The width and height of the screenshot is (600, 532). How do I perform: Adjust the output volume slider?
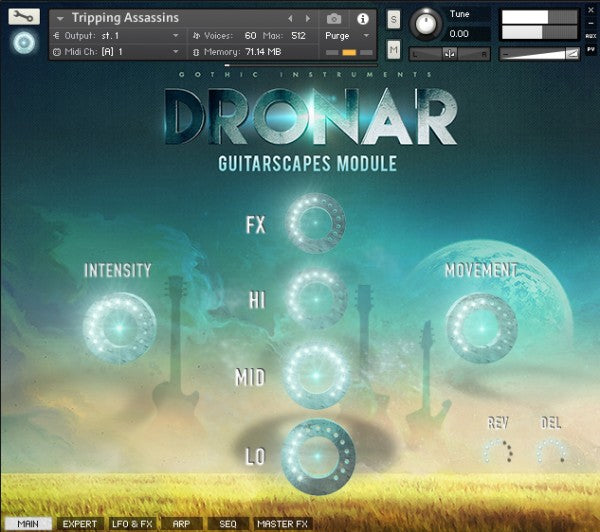[540, 54]
